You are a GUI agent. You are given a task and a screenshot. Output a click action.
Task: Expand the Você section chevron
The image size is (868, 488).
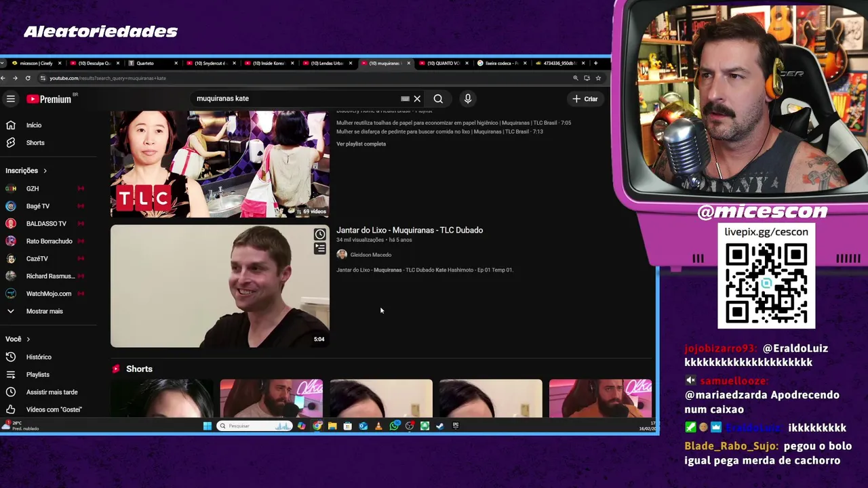point(28,339)
